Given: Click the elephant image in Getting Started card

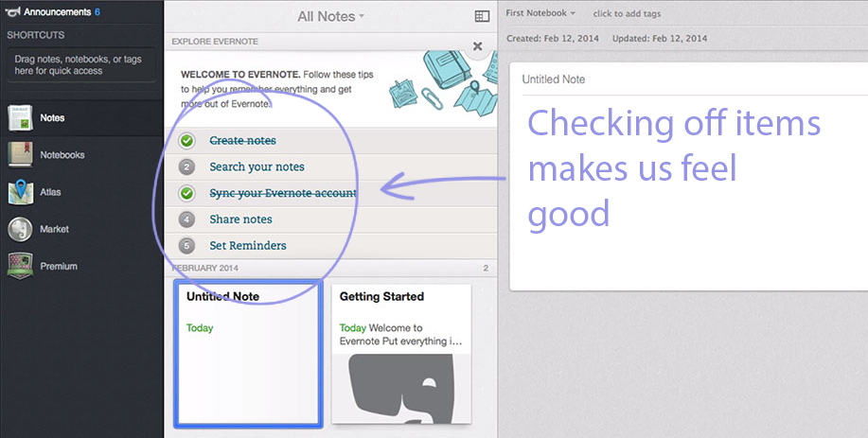Looking at the screenshot, I should (401, 388).
